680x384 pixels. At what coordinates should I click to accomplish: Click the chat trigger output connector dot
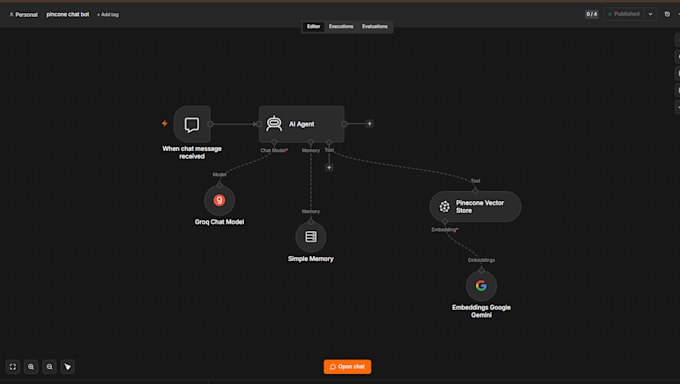point(210,124)
